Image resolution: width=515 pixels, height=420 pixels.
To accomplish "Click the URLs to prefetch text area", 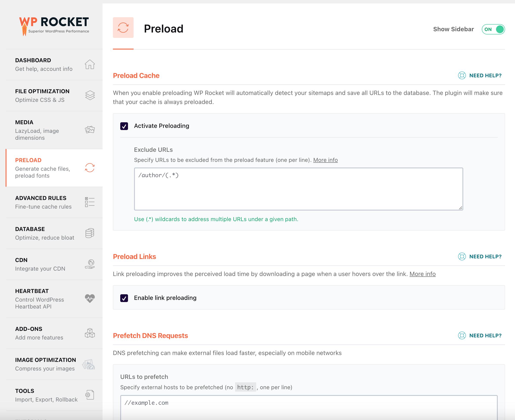I will coord(309,408).
